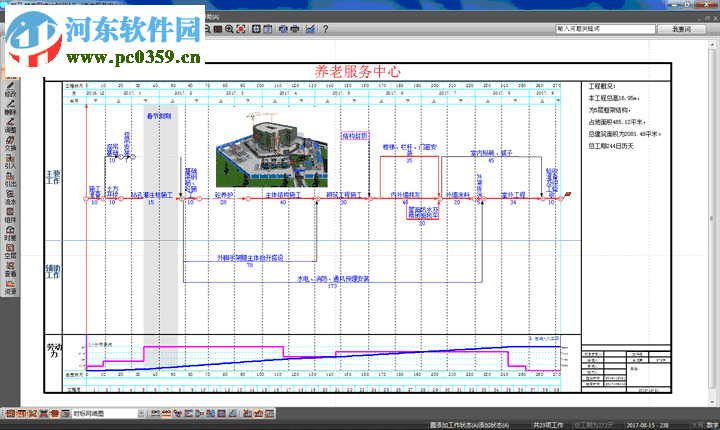
Task: Choose the 交换 (swap) tool
Action: 10,145
